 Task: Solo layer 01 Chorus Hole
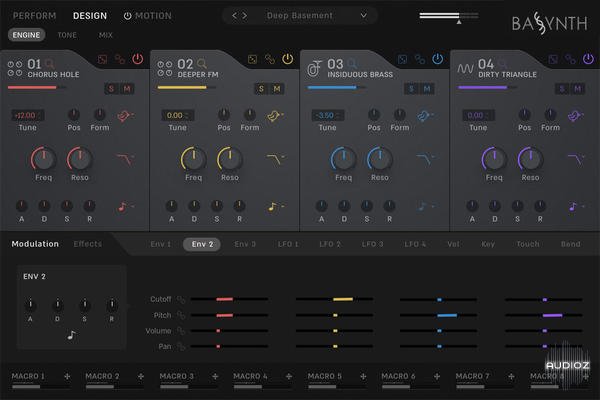point(111,89)
